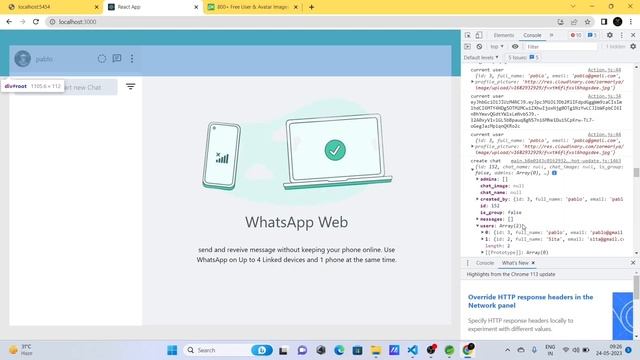Open Microsoft Edge from the taskbar

pos(339,350)
